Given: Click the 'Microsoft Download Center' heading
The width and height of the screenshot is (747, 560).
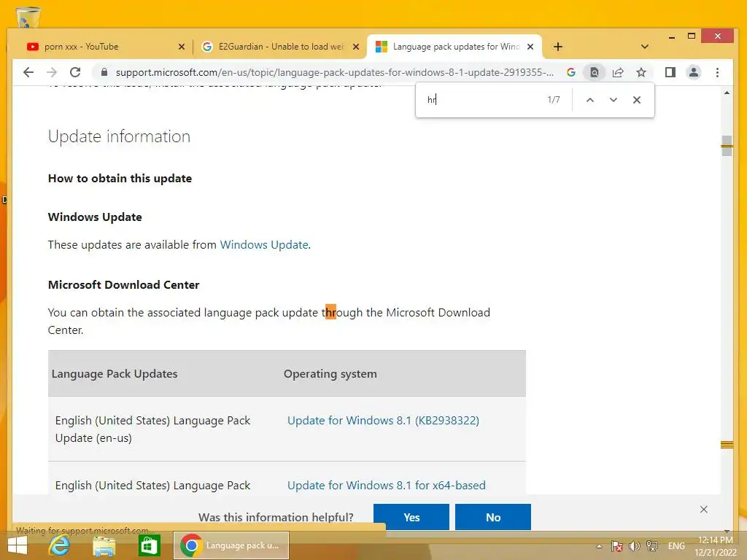Looking at the screenshot, I should coord(123,285).
